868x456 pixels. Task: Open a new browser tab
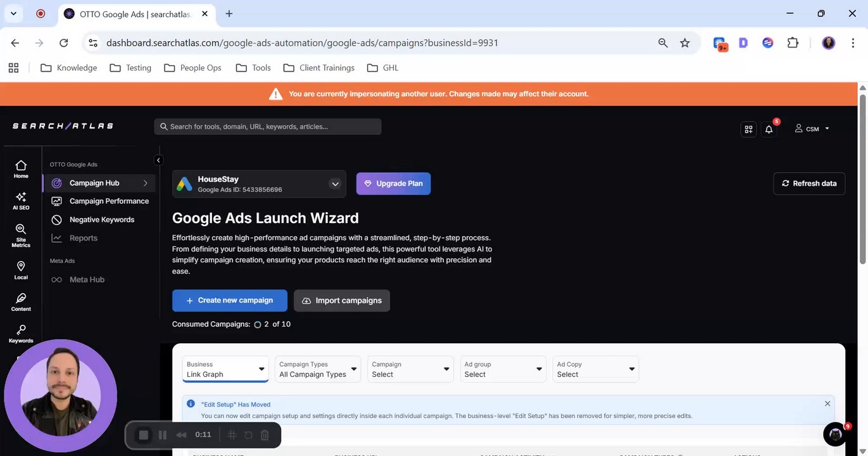pyautogui.click(x=229, y=13)
